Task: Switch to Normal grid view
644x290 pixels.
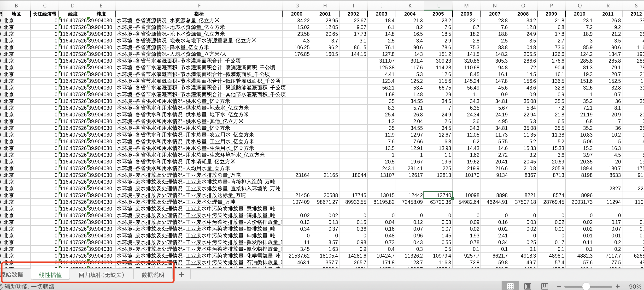Action: [510, 286]
